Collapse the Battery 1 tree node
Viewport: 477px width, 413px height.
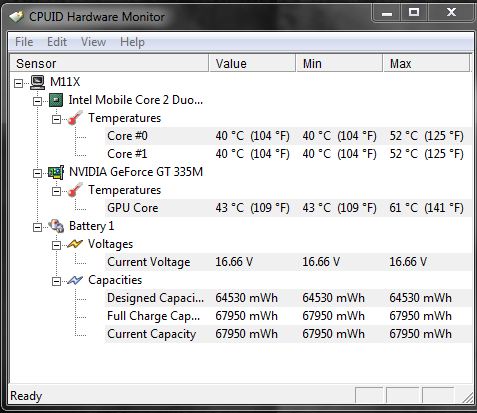[x=37, y=227]
